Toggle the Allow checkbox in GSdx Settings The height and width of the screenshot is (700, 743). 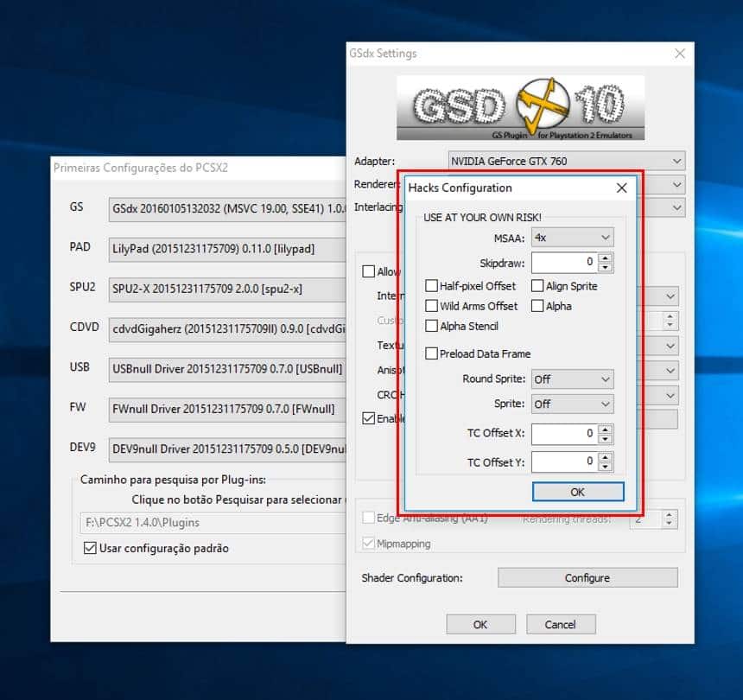pyautogui.click(x=368, y=271)
